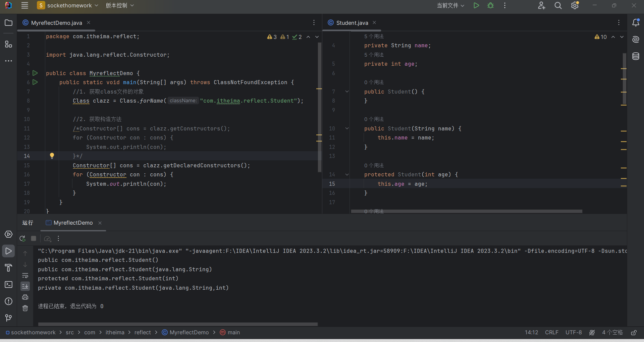Click the vertical scrollbar in MyreflectDemo editor
Image resolution: width=644 pixels, height=342 pixels.
pos(319,107)
